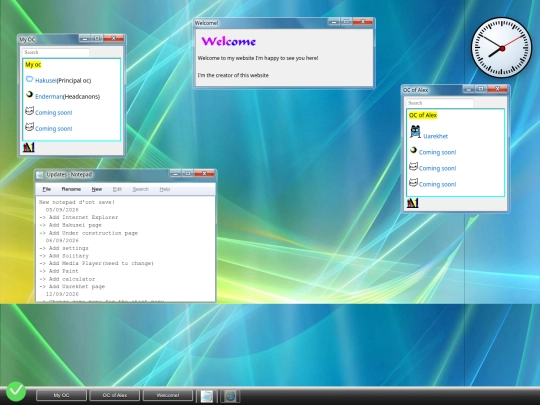Viewport: 540px width, 405px height.
Task: Open the File menu in Notepad
Action: click(46, 189)
